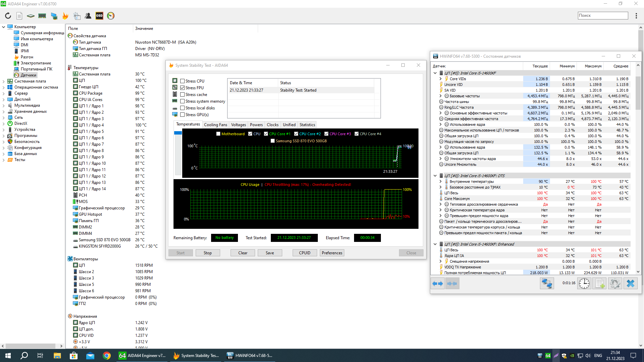Click the AIDA64 Refresh toolbar icon
The height and width of the screenshot is (362, 644).
point(8,16)
